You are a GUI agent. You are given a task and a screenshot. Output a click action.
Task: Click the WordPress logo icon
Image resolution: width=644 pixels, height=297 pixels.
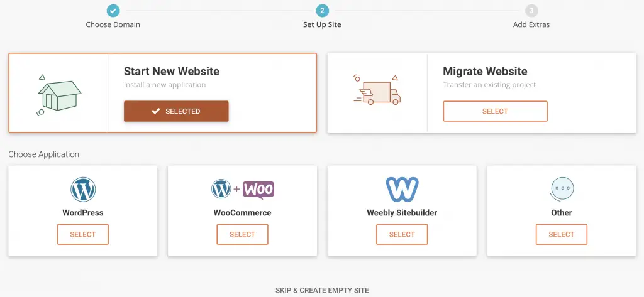82,189
